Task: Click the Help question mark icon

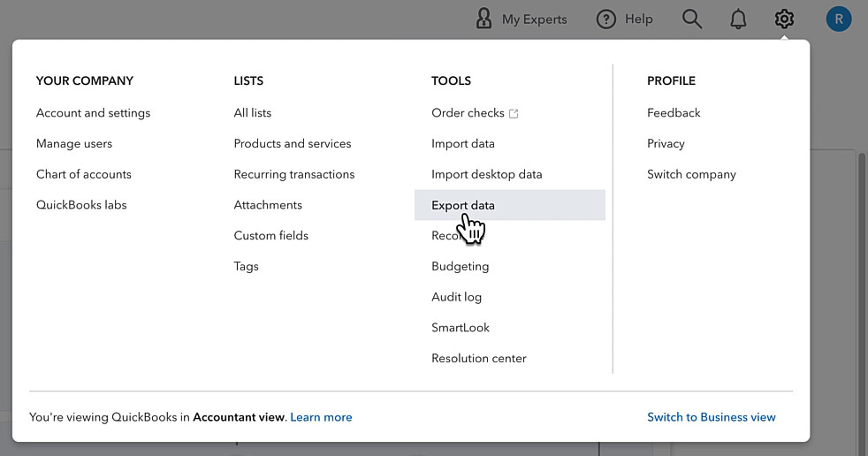Action: tap(606, 19)
